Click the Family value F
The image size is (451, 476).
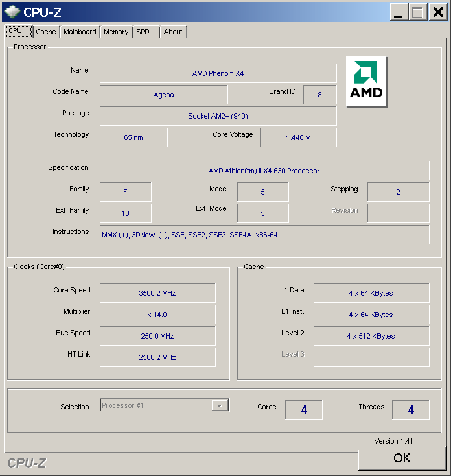125,192
